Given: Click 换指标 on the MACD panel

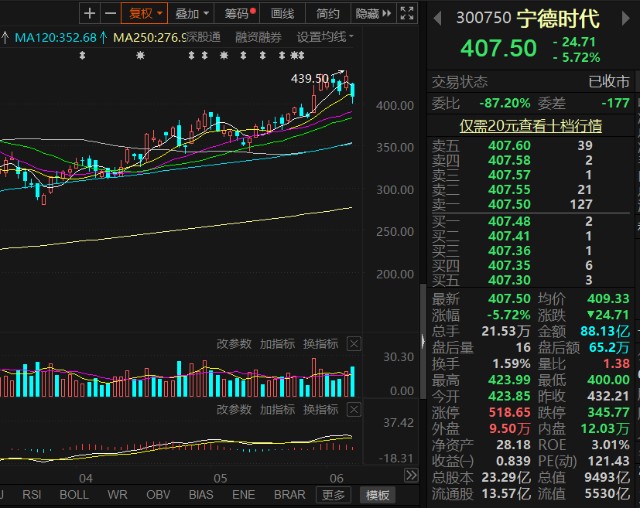Looking at the screenshot, I should pyautogui.click(x=321, y=409).
